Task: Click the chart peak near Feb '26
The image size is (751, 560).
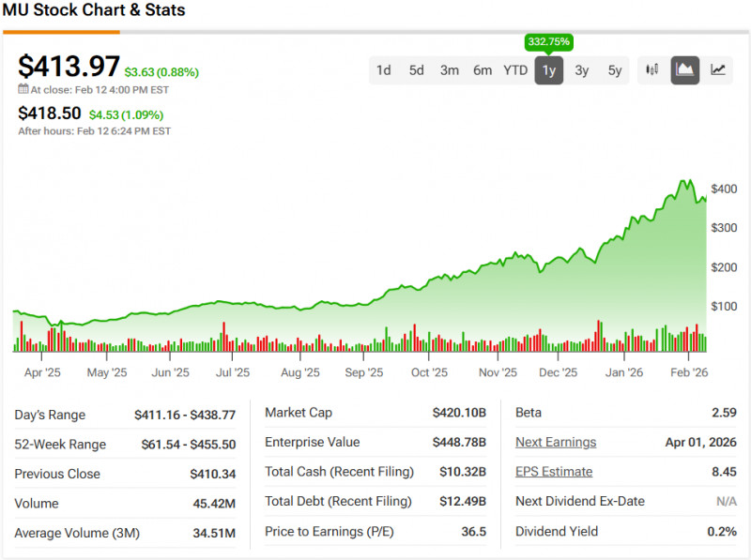Action: (686, 181)
